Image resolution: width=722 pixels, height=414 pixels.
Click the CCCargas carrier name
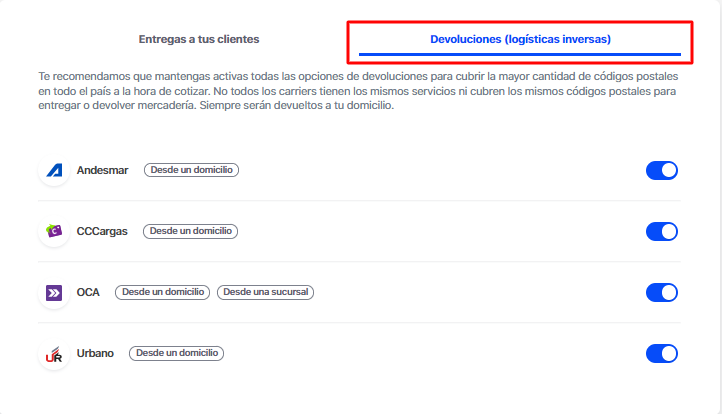[102, 231]
